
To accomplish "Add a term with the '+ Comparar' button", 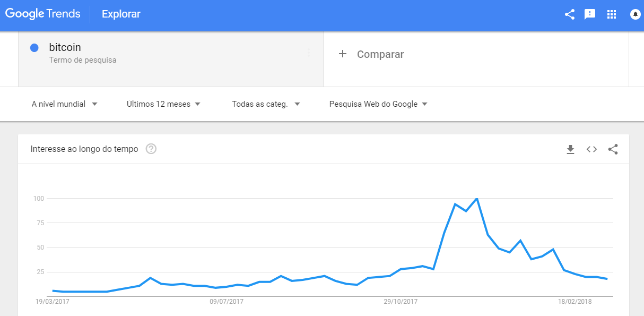I will coord(372,54).
